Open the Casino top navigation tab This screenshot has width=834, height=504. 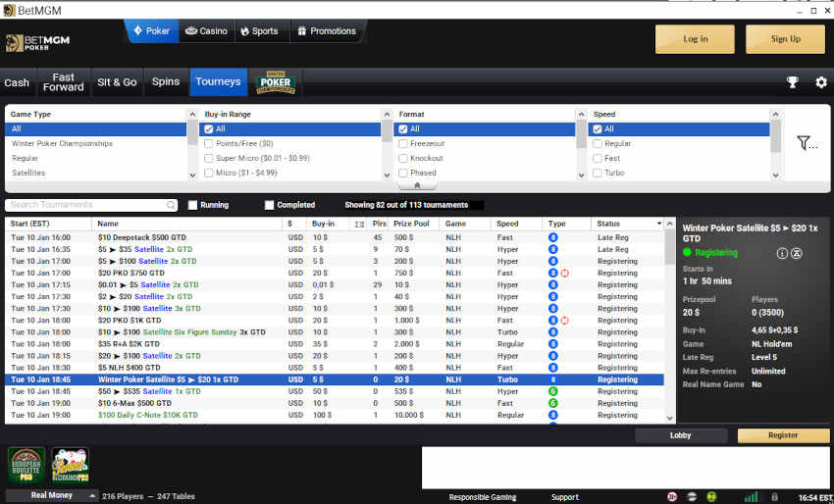[x=206, y=31]
